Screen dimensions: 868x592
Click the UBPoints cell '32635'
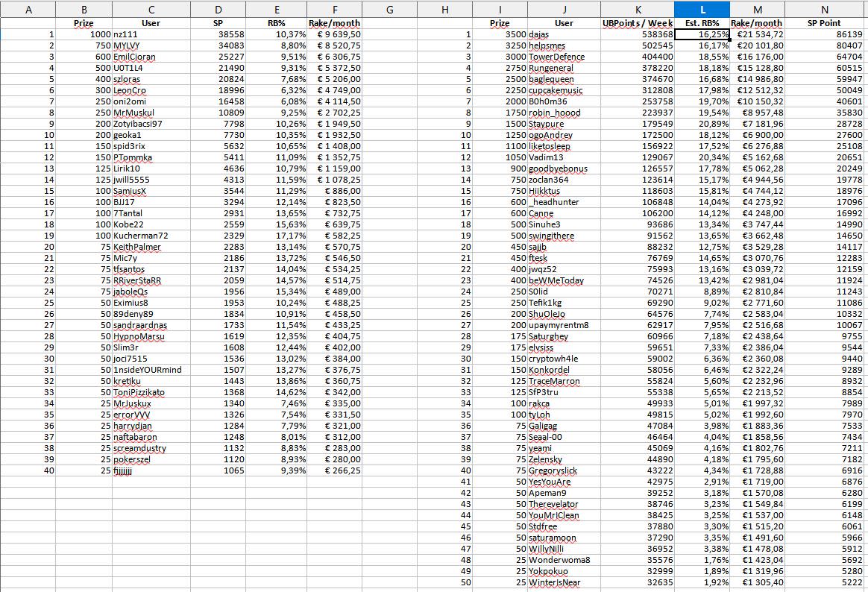638,582
